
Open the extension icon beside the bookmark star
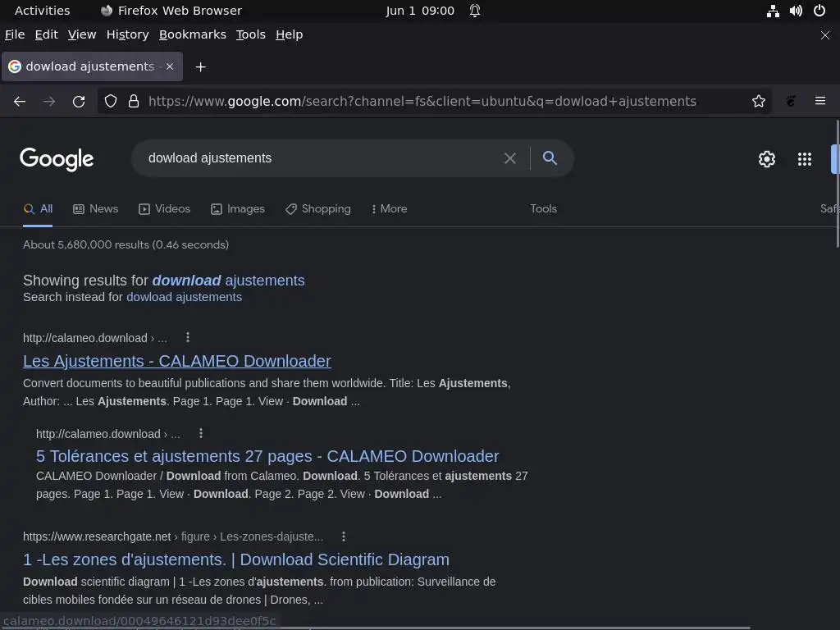791,101
